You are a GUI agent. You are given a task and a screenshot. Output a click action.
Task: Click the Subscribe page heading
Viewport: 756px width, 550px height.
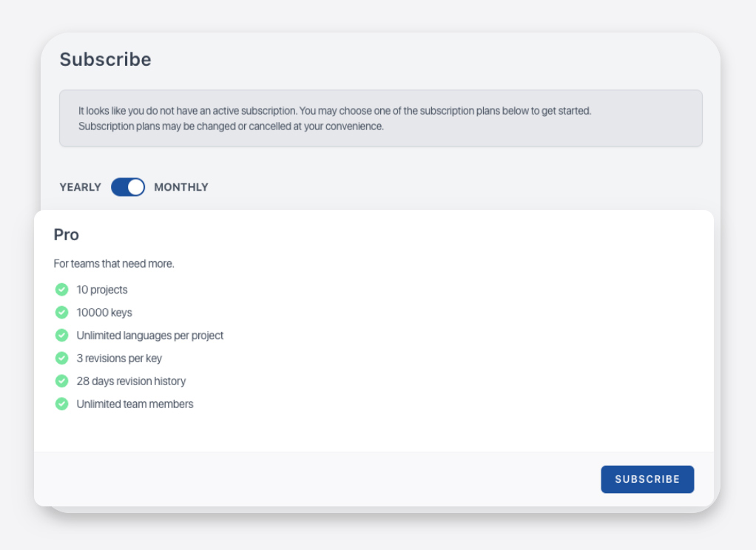[105, 60]
